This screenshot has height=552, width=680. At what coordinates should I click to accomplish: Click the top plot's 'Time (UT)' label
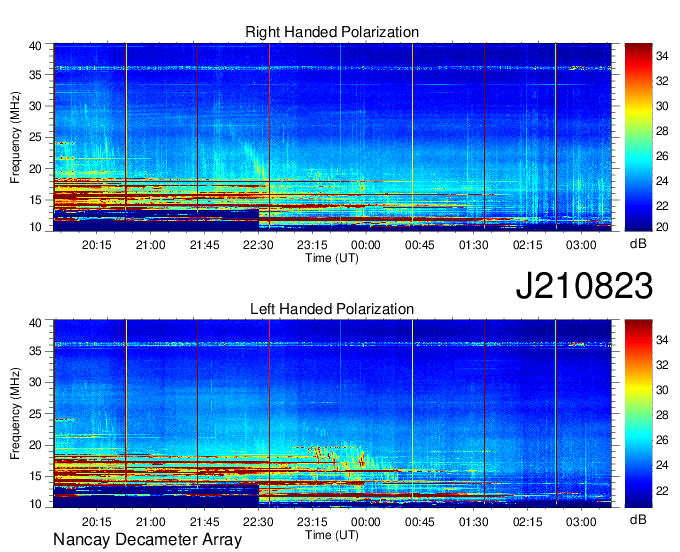point(332,258)
